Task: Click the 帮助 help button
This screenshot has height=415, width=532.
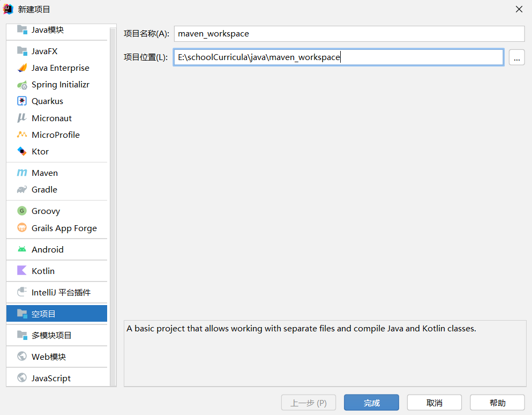Action: tap(497, 403)
